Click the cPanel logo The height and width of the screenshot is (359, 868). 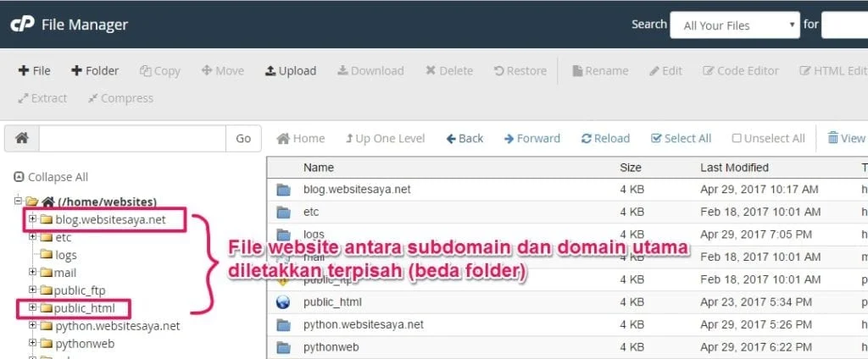click(21, 25)
